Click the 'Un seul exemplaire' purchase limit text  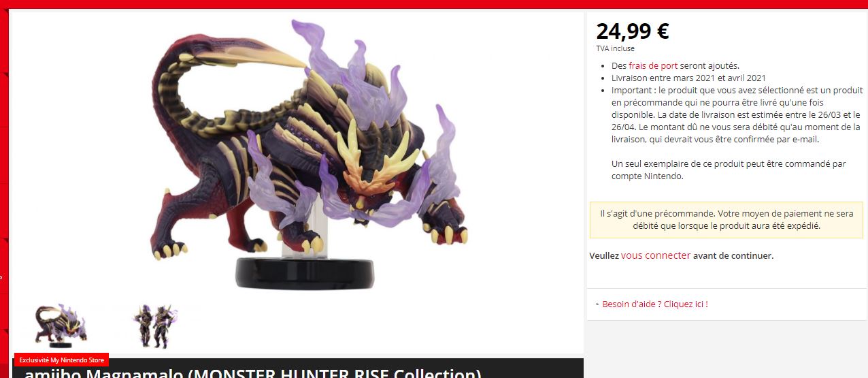pos(729,170)
